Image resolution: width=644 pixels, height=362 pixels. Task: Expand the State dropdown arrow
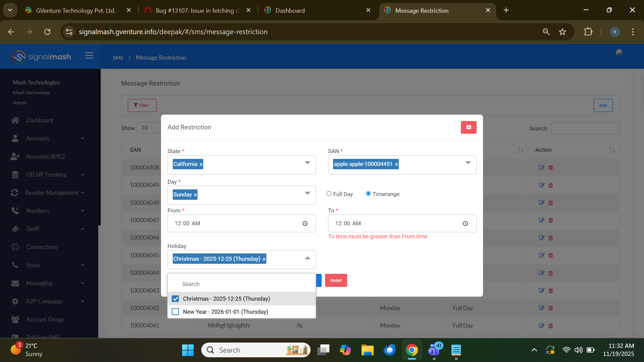coord(307,163)
